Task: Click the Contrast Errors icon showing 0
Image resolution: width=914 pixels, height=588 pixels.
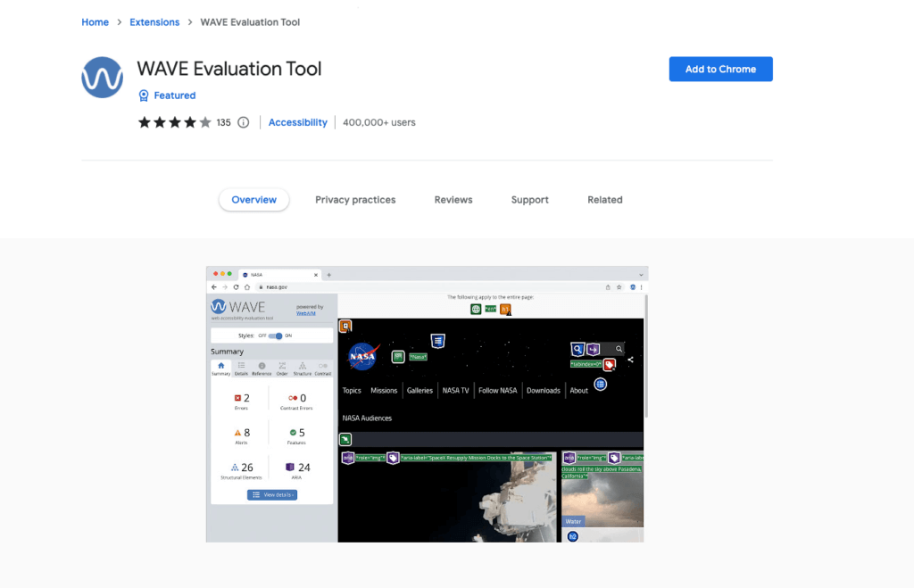Action: click(293, 398)
